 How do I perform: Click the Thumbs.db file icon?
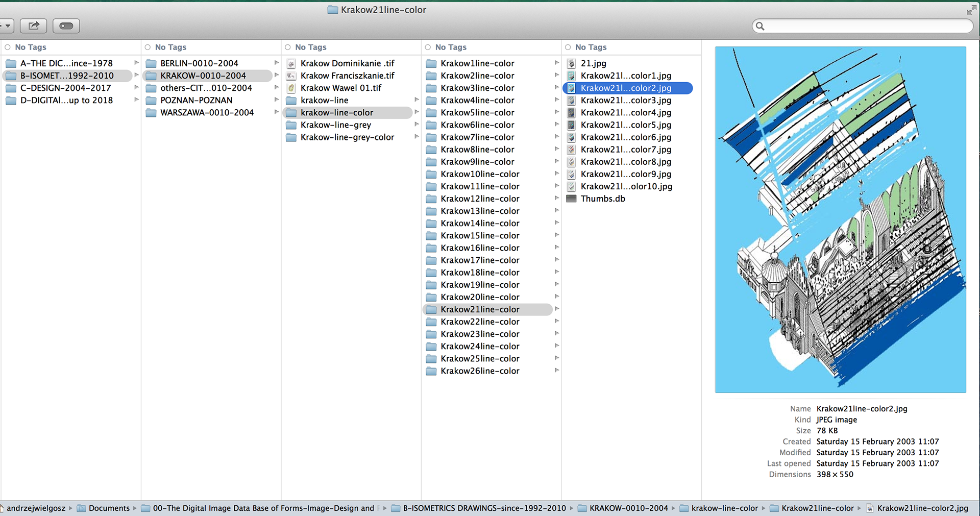coord(572,199)
